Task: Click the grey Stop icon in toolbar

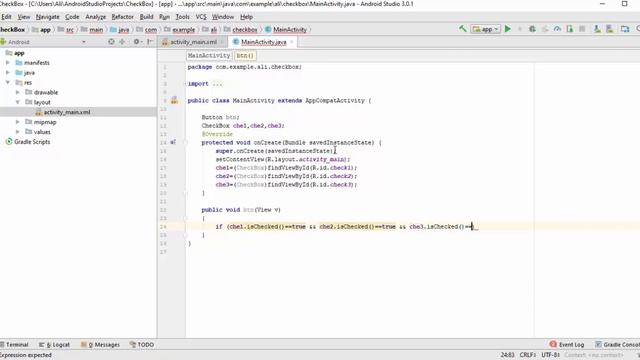Action: click(x=582, y=29)
